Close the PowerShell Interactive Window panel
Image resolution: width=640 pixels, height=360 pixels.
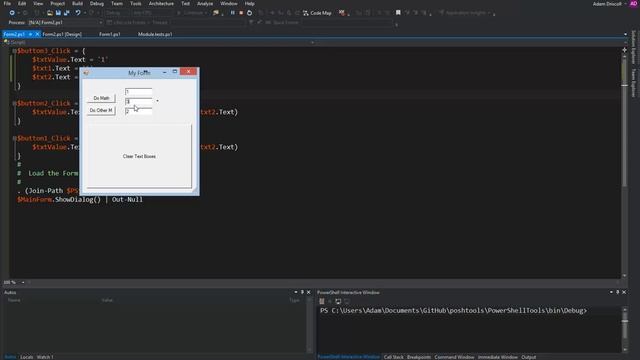[x=624, y=292]
